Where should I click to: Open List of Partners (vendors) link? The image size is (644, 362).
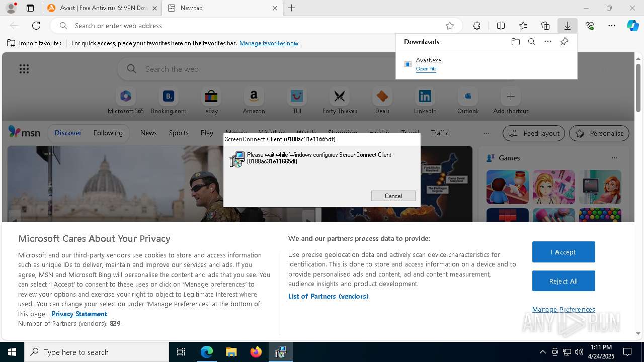pos(328,296)
